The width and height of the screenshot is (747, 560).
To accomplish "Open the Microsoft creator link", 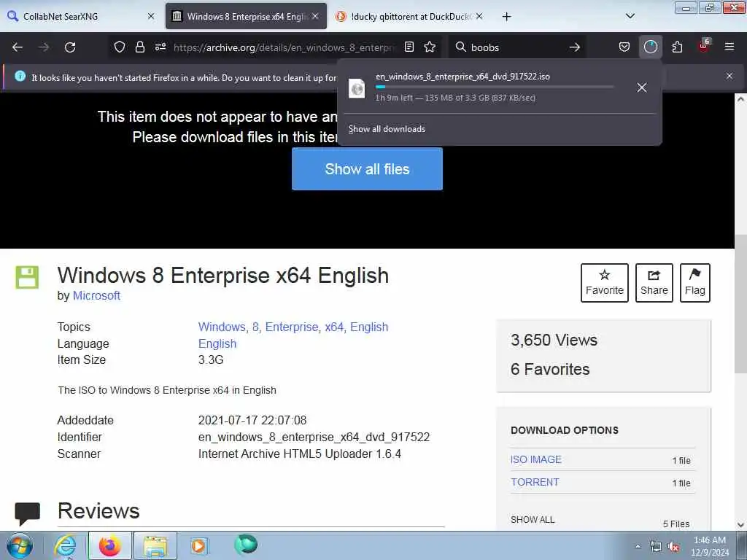I will coord(96,296).
